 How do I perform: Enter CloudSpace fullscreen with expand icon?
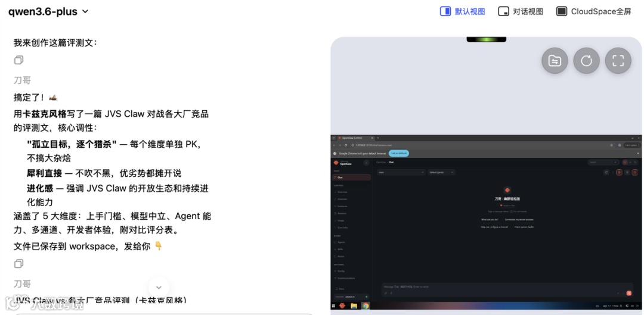(618, 61)
